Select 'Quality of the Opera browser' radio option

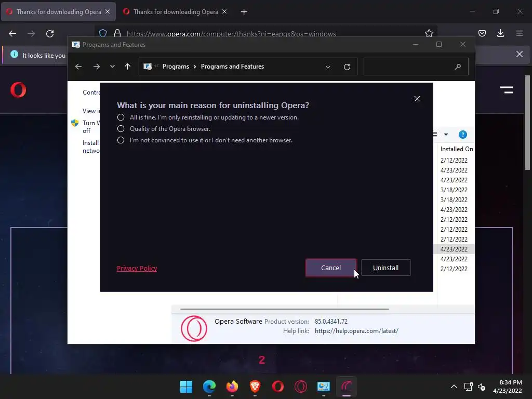[x=121, y=129]
